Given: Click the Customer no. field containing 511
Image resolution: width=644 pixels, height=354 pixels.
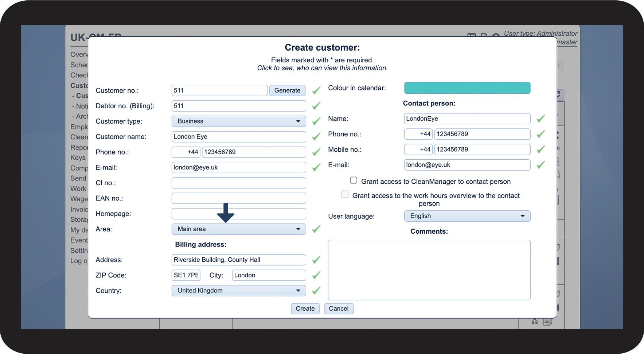Looking at the screenshot, I should point(220,90).
